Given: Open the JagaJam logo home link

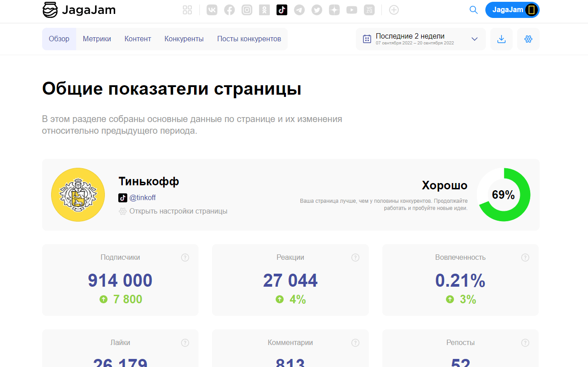Looking at the screenshot, I should pos(79,10).
